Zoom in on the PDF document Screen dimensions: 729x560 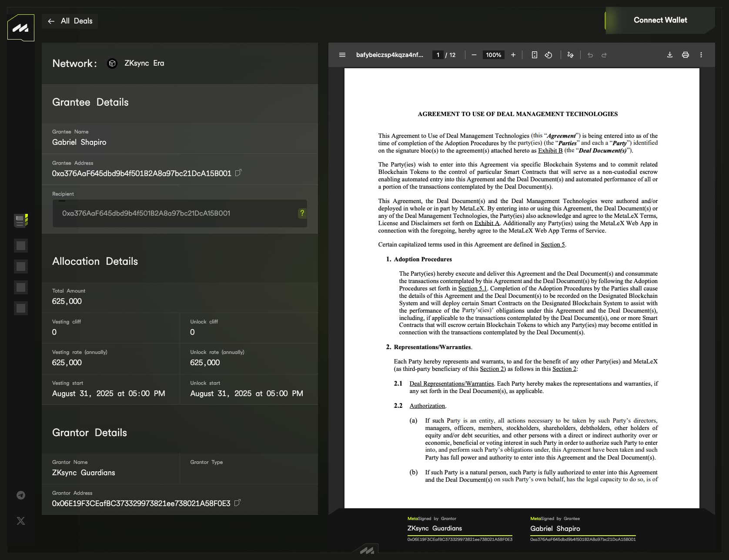(x=513, y=55)
